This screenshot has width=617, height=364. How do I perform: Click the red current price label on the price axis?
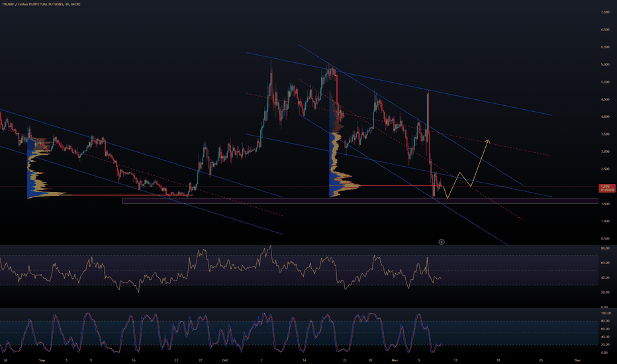pos(607,188)
